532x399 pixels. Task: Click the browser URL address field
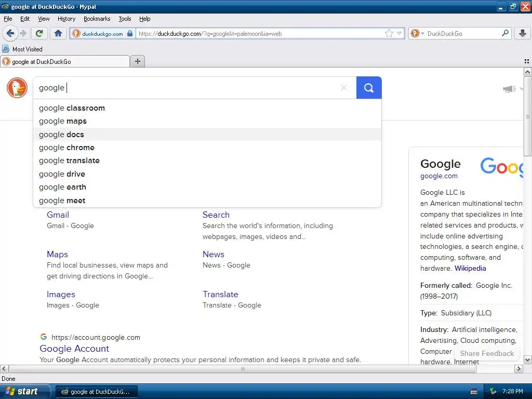[260, 33]
